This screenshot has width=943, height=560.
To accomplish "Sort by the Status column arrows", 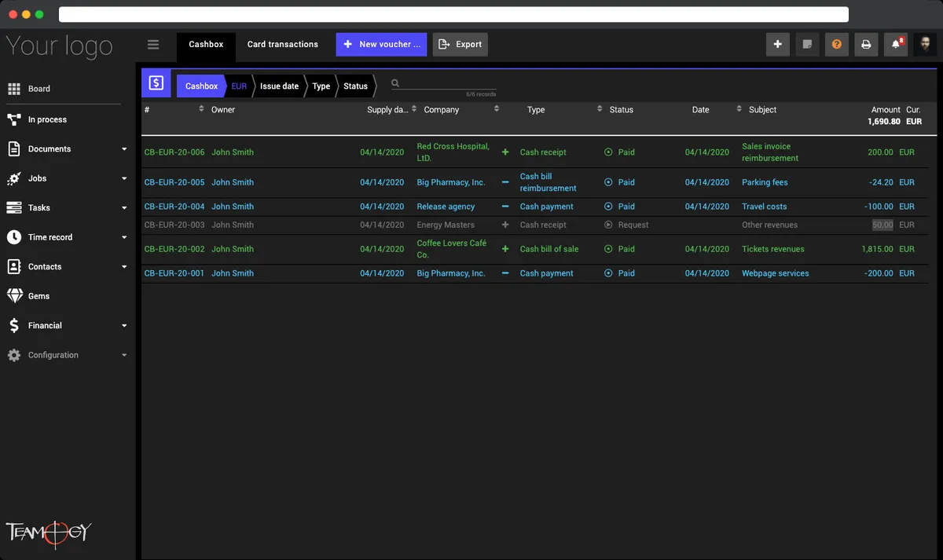I will click(x=600, y=109).
